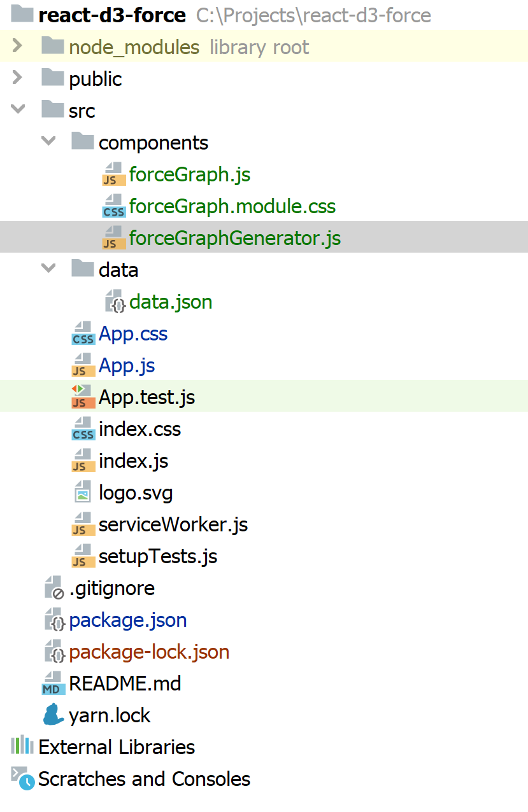Click the project path C:\Projects\react-d3-force
Screen dimensions: 528x812
click(313, 15)
